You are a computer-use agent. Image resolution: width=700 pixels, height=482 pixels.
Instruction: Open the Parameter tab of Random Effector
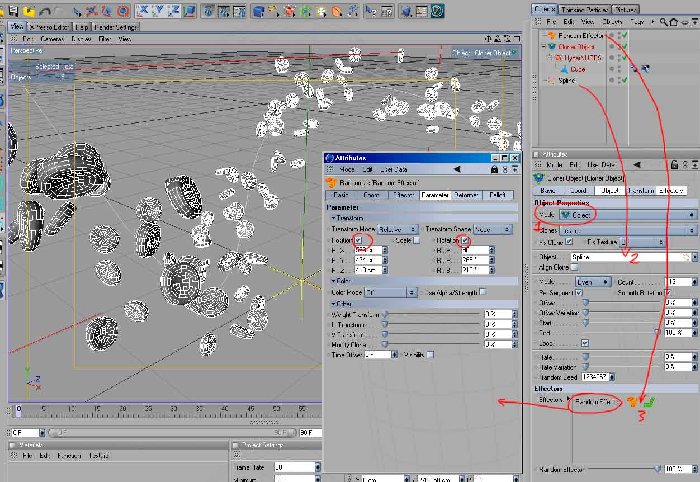pos(435,195)
